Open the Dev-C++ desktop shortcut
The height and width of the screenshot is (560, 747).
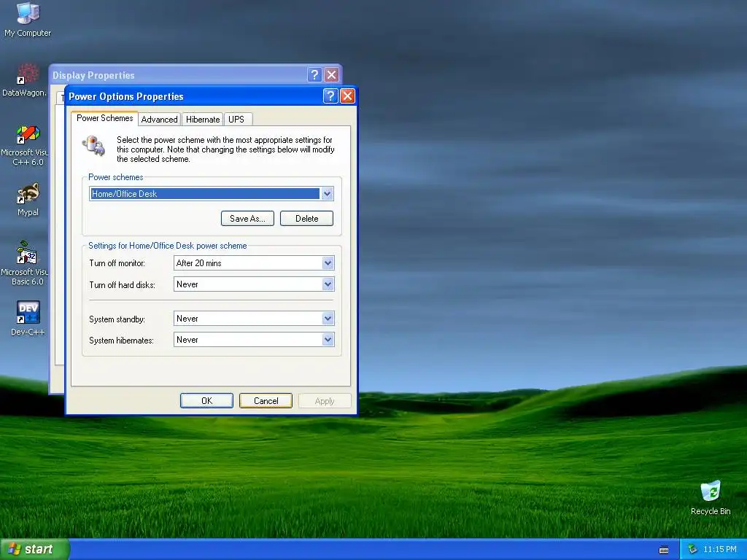pyautogui.click(x=28, y=318)
